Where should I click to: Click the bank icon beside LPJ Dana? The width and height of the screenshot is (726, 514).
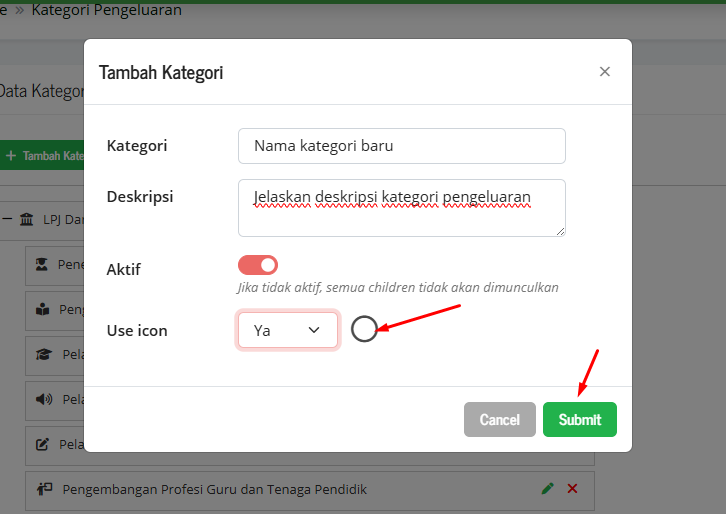coord(25,219)
